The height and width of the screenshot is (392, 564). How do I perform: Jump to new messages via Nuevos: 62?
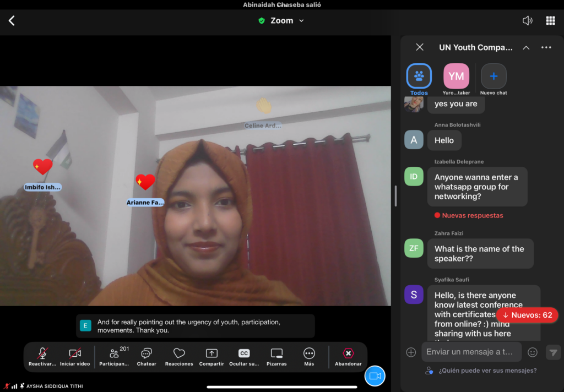(x=527, y=315)
